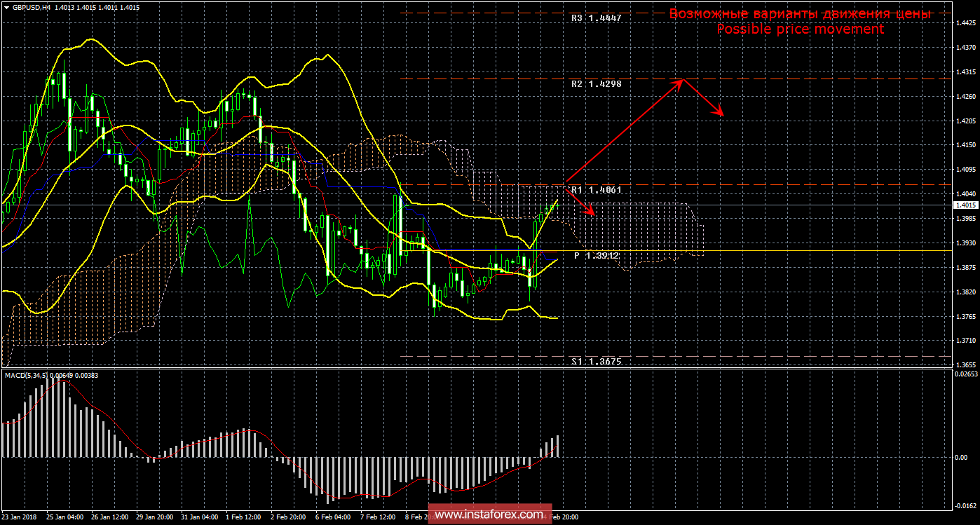Click the P 1.3912 pivot label
This screenshot has width=980, height=525.
pos(596,256)
